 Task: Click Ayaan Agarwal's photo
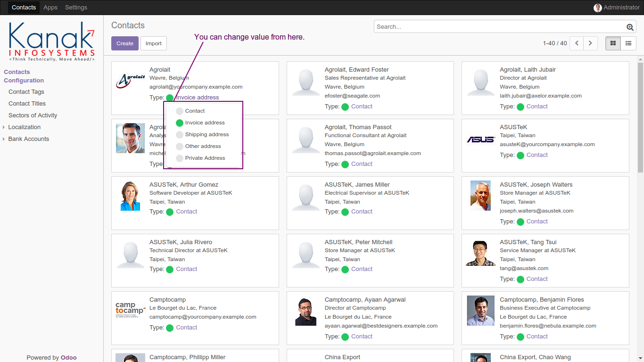point(305,312)
